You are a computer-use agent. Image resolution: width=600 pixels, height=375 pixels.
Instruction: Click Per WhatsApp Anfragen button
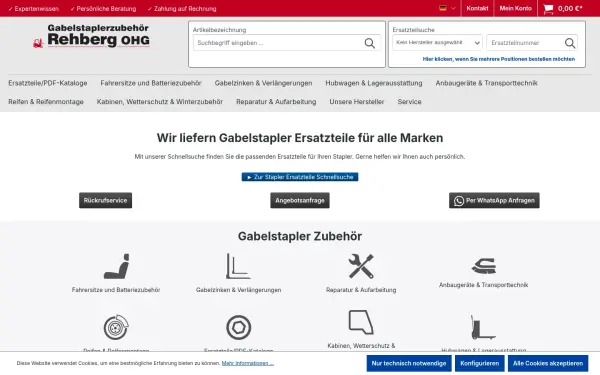pos(494,201)
